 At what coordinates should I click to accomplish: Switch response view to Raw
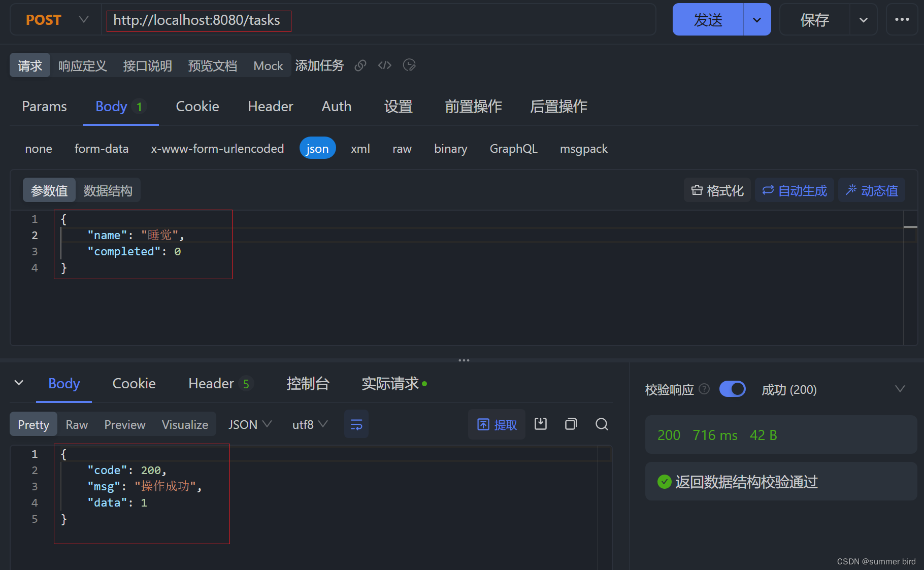pyautogui.click(x=77, y=424)
